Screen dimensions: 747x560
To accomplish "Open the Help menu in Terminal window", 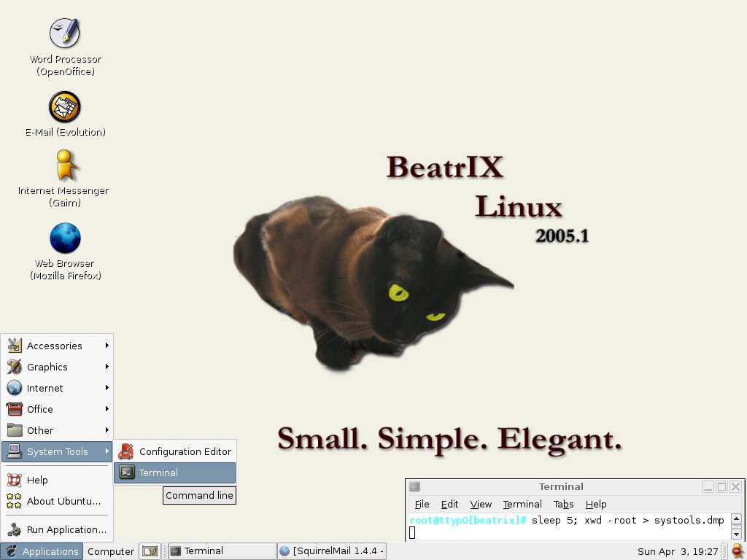I will [x=595, y=505].
